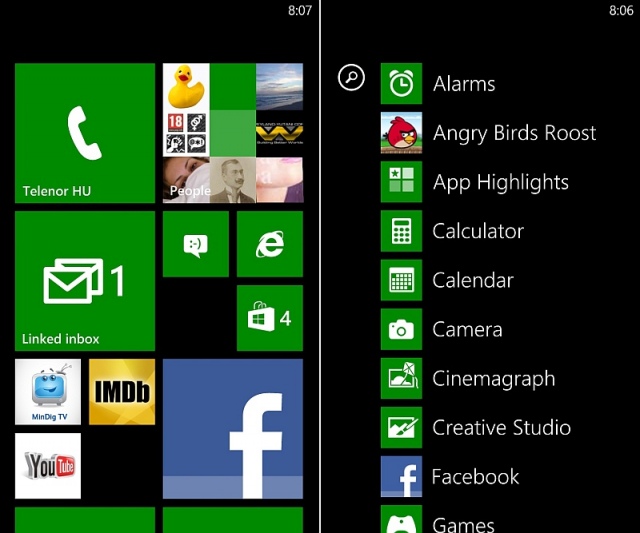This screenshot has height=533, width=640.
Task: Tap the seascape photo in People tile
Action: pyautogui.click(x=280, y=87)
